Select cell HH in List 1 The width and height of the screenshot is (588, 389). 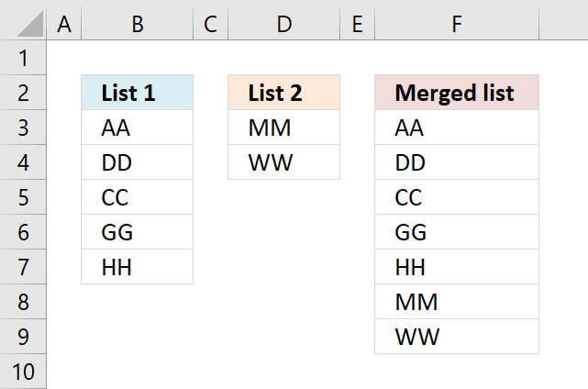pos(138,267)
